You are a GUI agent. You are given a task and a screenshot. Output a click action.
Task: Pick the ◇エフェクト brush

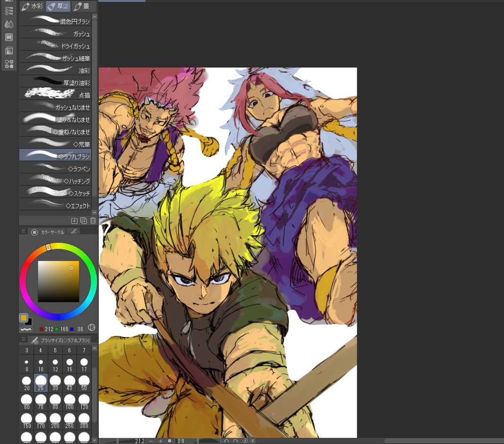coord(55,204)
